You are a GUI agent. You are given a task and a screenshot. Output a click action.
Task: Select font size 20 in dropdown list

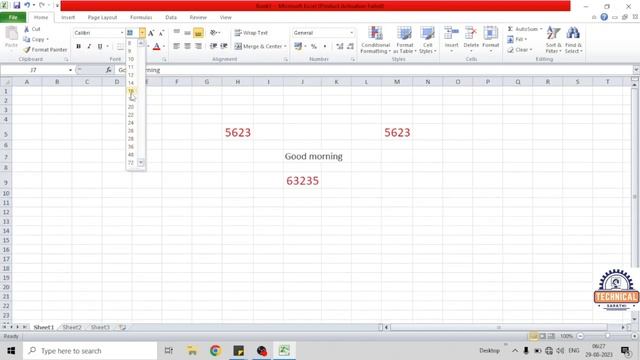tap(131, 107)
